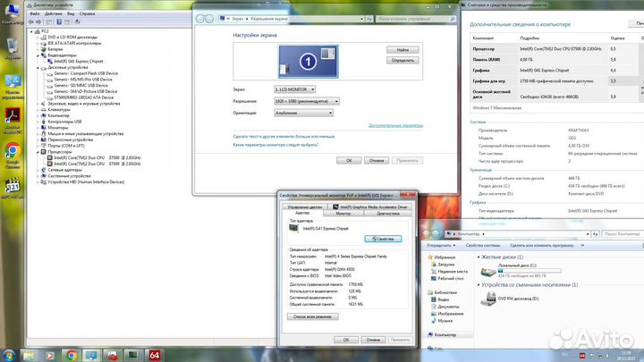
Task: Click back button in Screen Resolution window
Action: [200, 19]
